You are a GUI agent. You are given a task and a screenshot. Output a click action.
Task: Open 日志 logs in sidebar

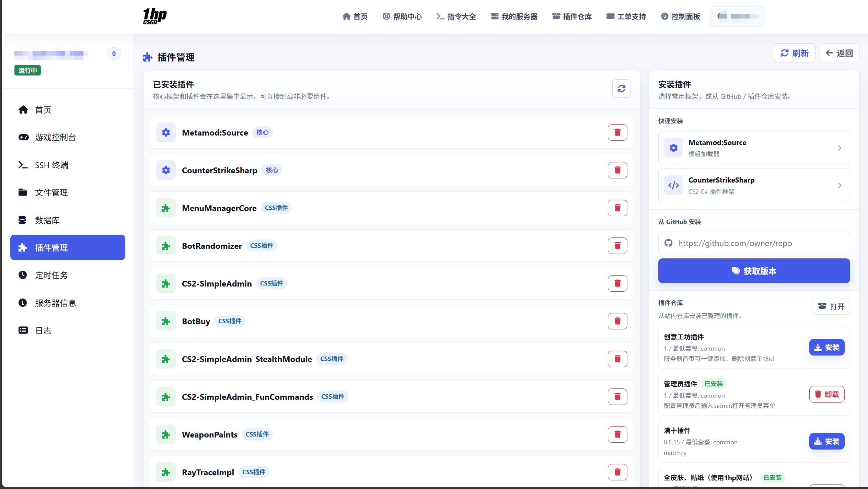click(68, 330)
